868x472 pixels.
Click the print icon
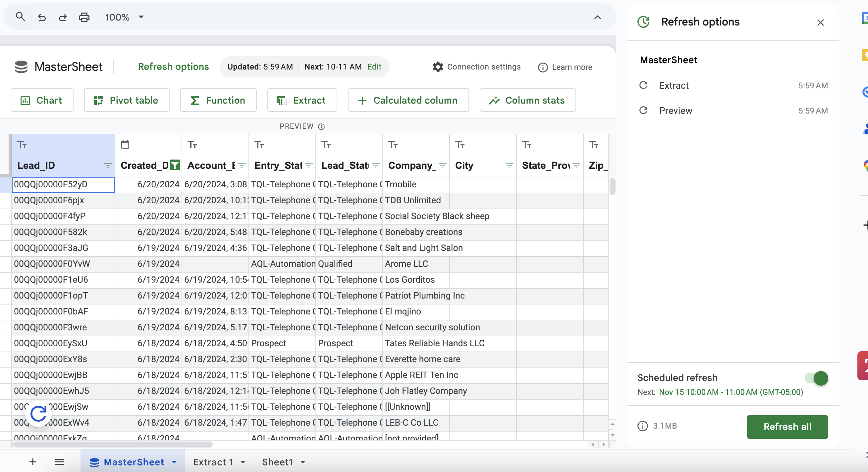[84, 17]
